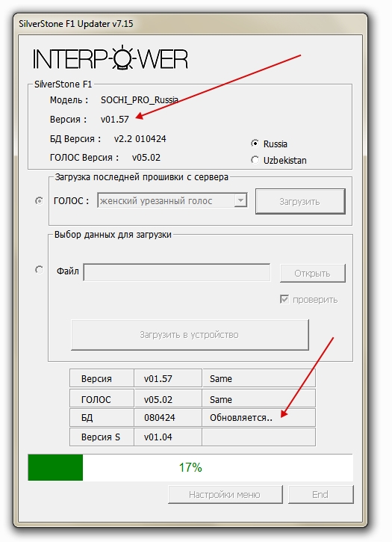Click the 17% progress text
The image size is (392, 542).
point(190,467)
